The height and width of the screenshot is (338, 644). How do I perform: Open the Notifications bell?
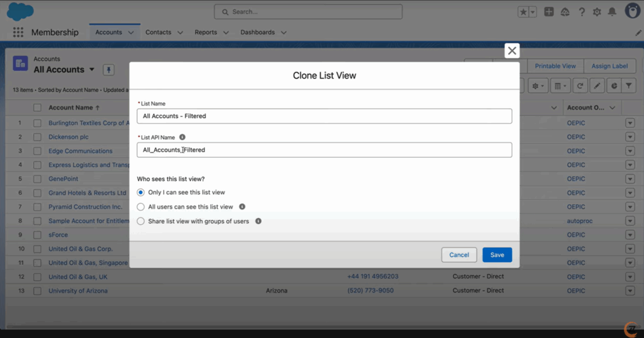(x=612, y=12)
